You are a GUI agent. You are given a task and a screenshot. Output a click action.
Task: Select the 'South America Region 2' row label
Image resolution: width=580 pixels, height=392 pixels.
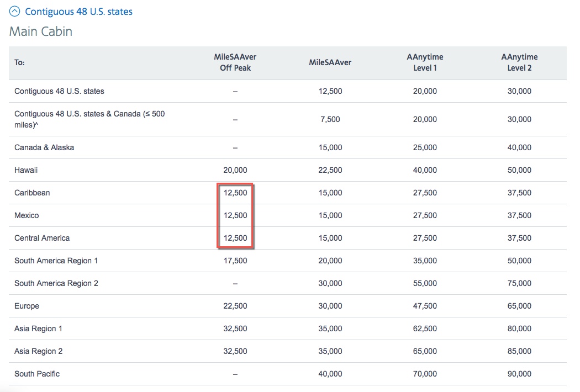point(56,283)
